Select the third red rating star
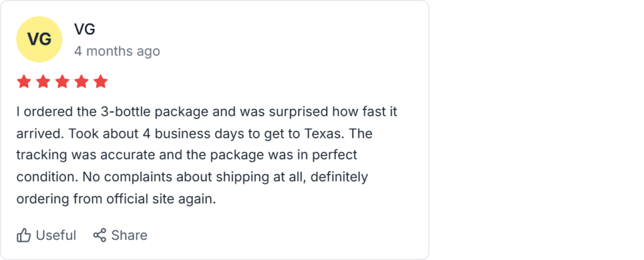 (62, 82)
